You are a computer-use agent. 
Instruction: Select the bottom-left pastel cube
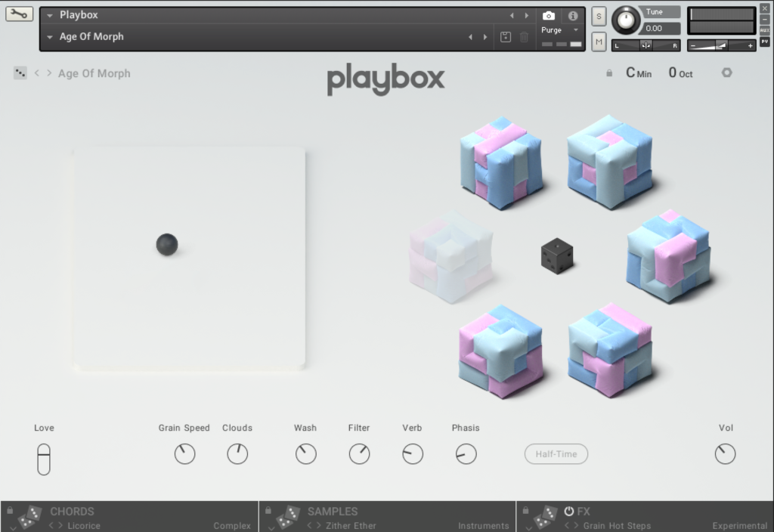click(501, 352)
